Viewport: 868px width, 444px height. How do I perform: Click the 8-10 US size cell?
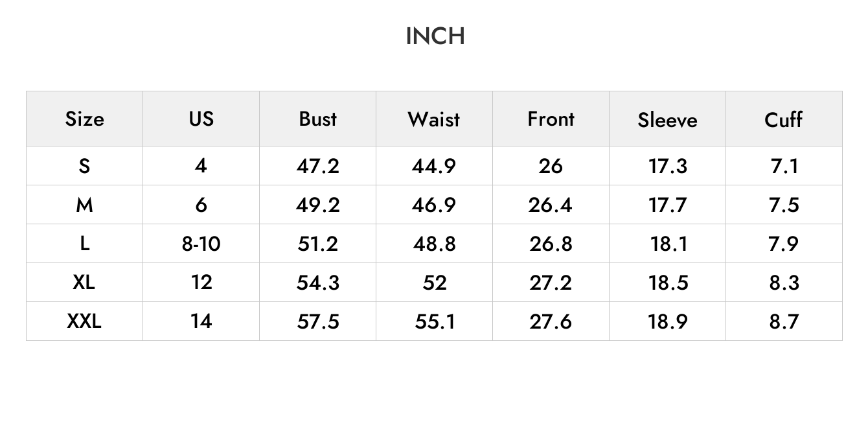(201, 244)
